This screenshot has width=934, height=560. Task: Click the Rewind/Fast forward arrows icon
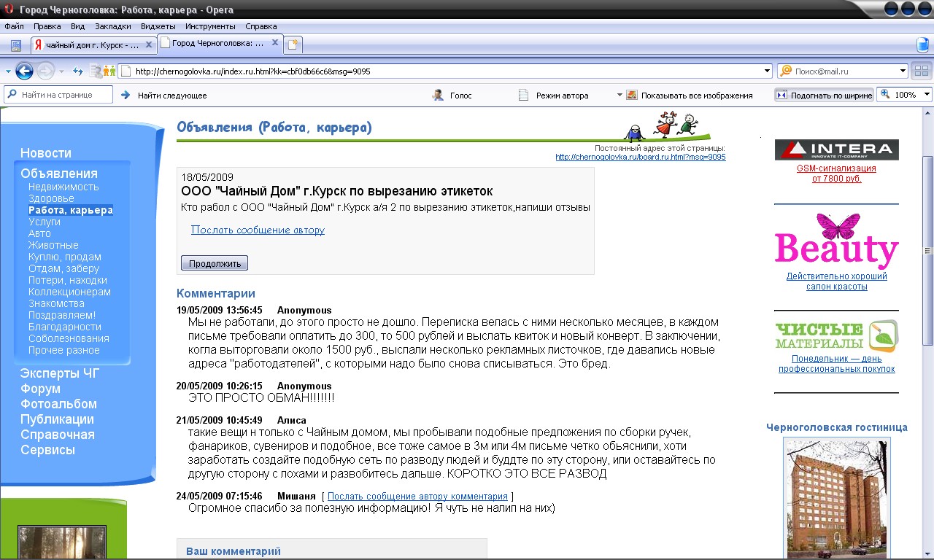[x=78, y=71]
